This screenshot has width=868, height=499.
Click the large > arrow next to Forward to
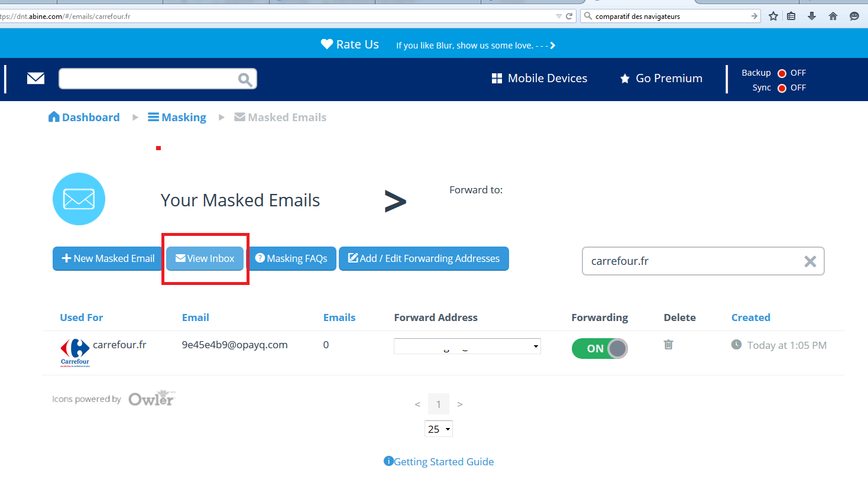click(x=395, y=201)
